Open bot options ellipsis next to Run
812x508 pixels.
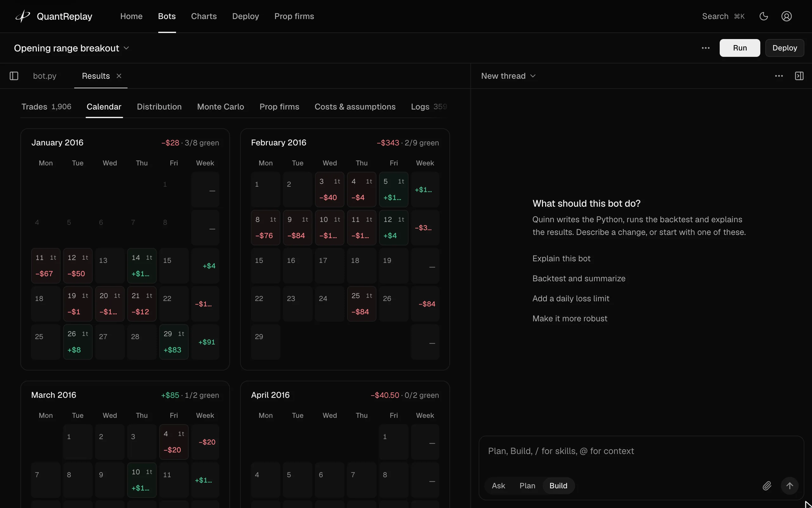(706, 48)
